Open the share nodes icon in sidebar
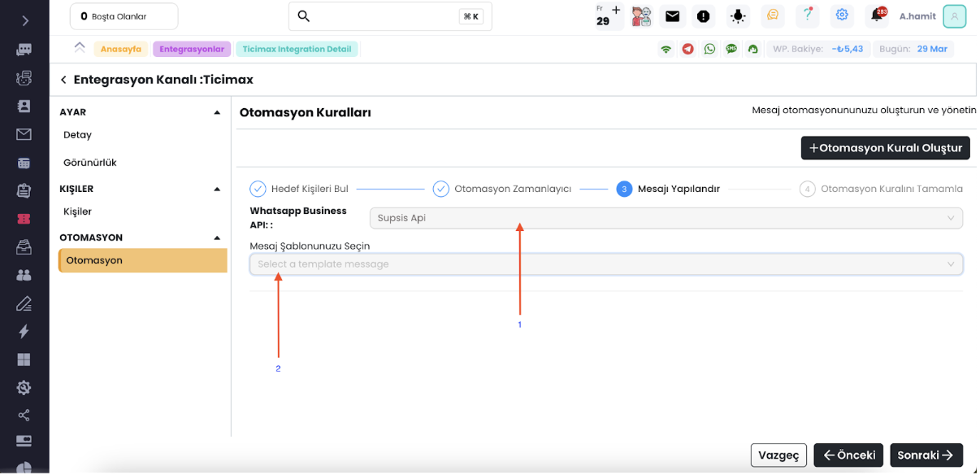 point(24,416)
